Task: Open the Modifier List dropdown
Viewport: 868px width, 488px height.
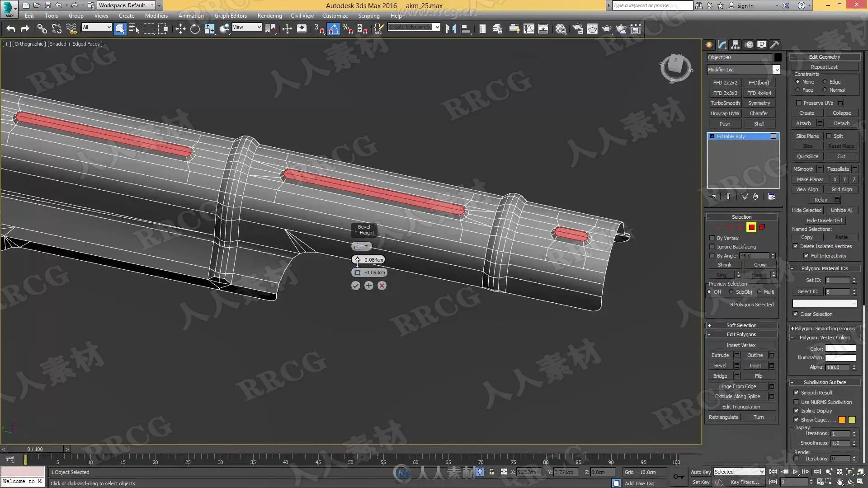Action: point(776,70)
